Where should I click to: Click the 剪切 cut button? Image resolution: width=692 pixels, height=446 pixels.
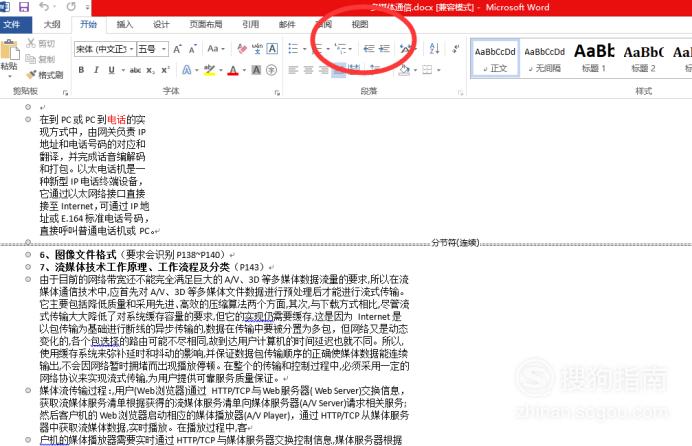(41, 43)
